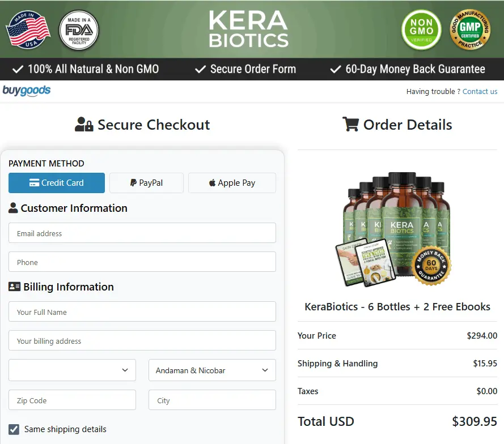
Task: Click the buygoods logo
Action: click(x=26, y=91)
